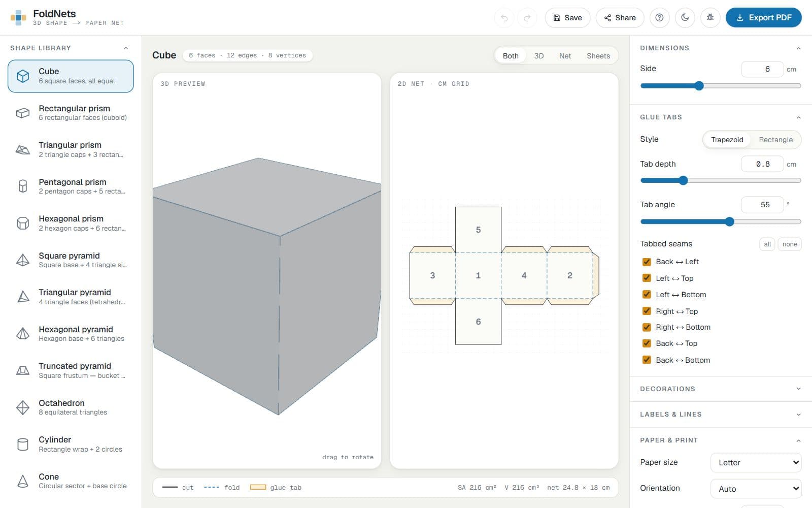Open help via question mark icon
Viewport: 812px width, 508px height.
click(x=659, y=18)
